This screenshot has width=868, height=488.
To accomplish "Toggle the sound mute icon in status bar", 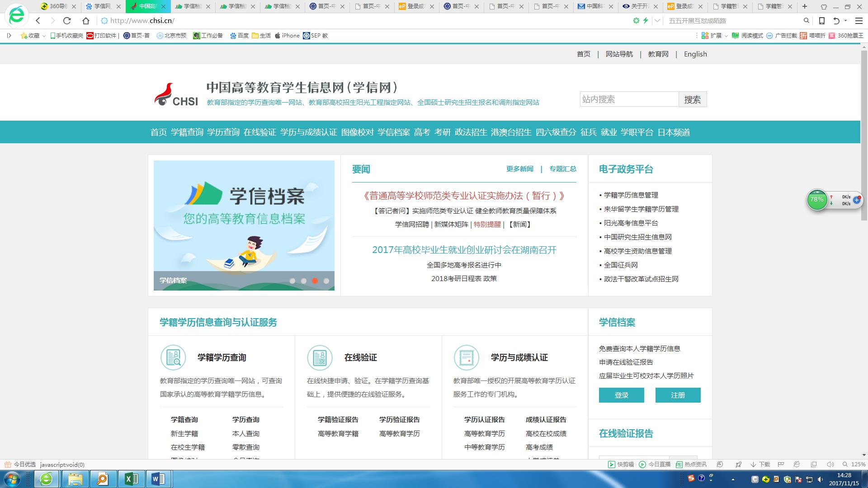I will point(830,465).
